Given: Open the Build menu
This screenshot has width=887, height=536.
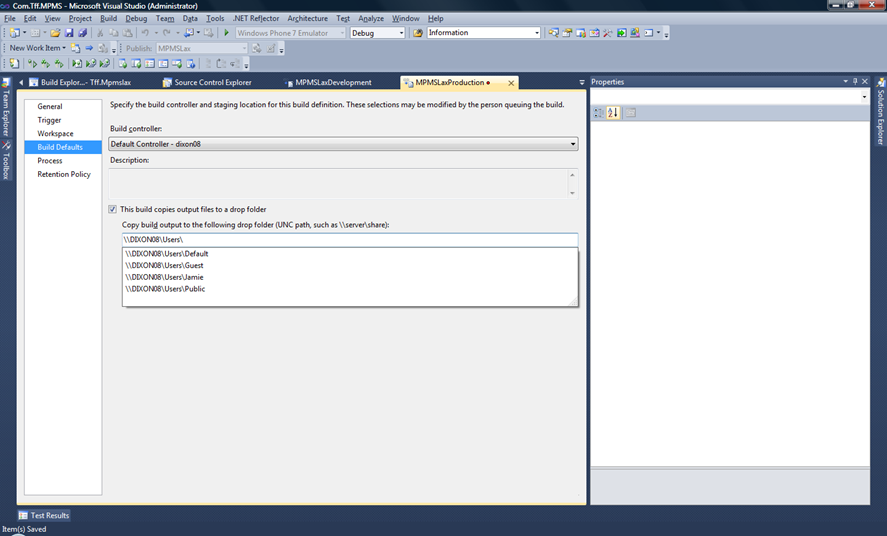Looking at the screenshot, I should (108, 19).
